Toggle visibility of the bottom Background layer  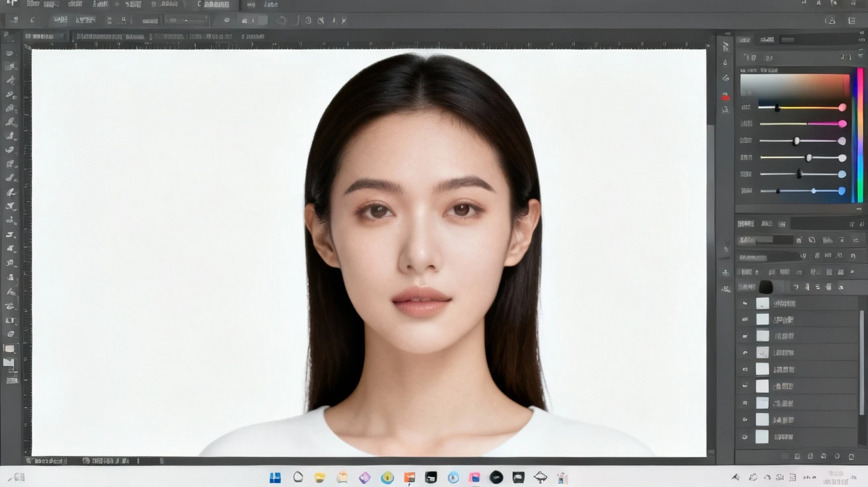pyautogui.click(x=744, y=436)
